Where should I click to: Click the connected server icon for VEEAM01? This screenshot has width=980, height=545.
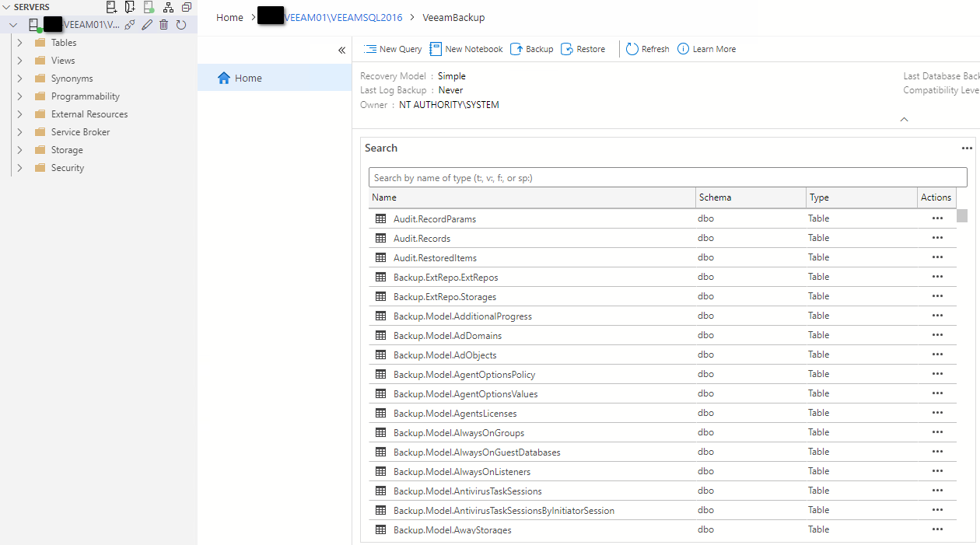click(35, 25)
